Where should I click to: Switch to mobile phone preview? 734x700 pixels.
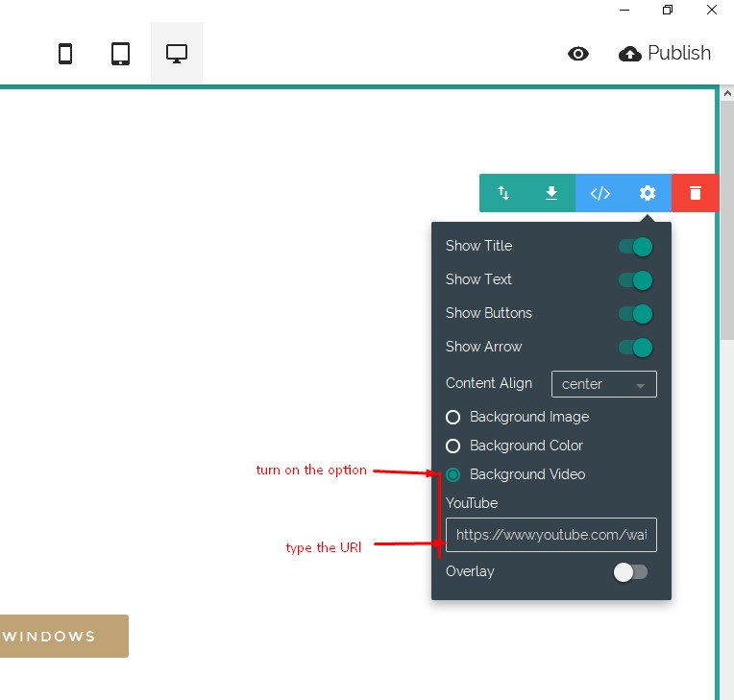65,54
